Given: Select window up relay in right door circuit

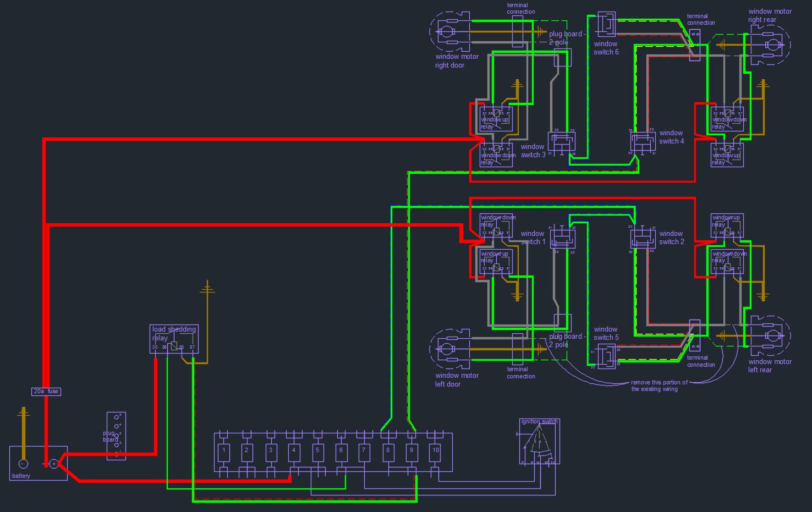Looking at the screenshot, I should tap(496, 119).
